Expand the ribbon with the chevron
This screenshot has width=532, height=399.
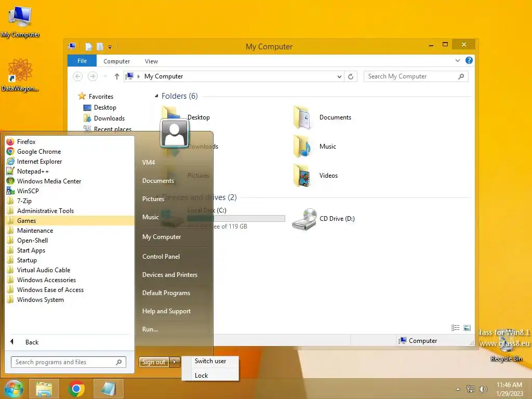(457, 60)
